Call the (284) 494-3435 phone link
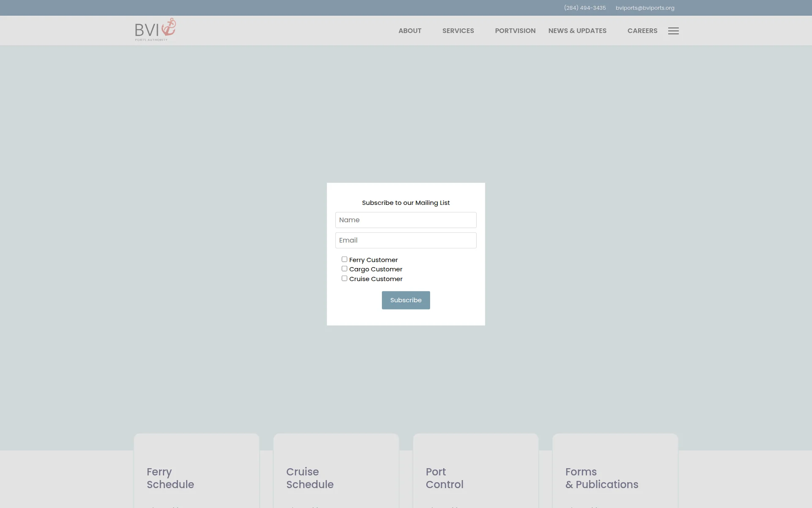Viewport: 812px width, 508px height. click(x=585, y=8)
